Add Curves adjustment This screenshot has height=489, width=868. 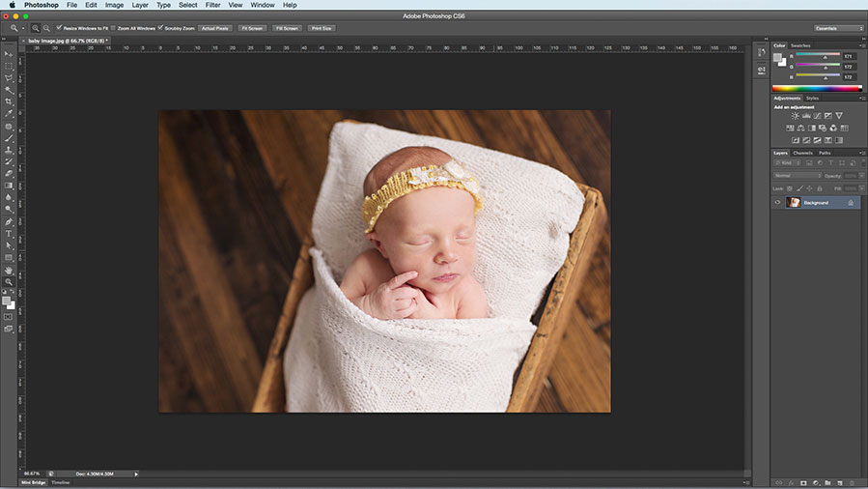817,116
